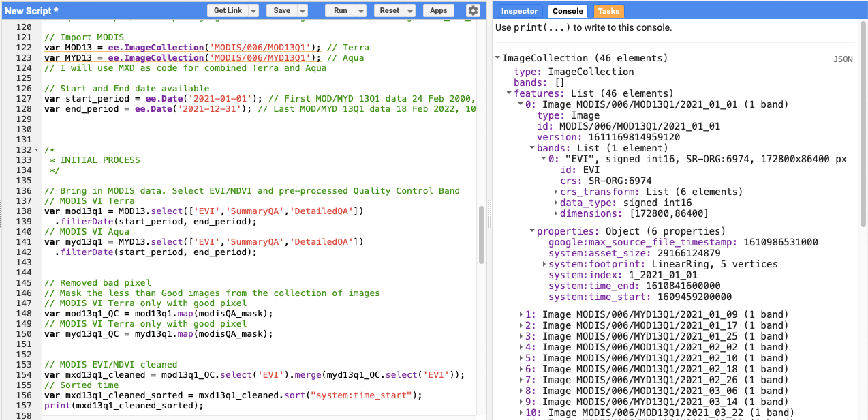Image resolution: width=868 pixels, height=420 pixels.
Task: Select the Console tab
Action: coord(568,11)
